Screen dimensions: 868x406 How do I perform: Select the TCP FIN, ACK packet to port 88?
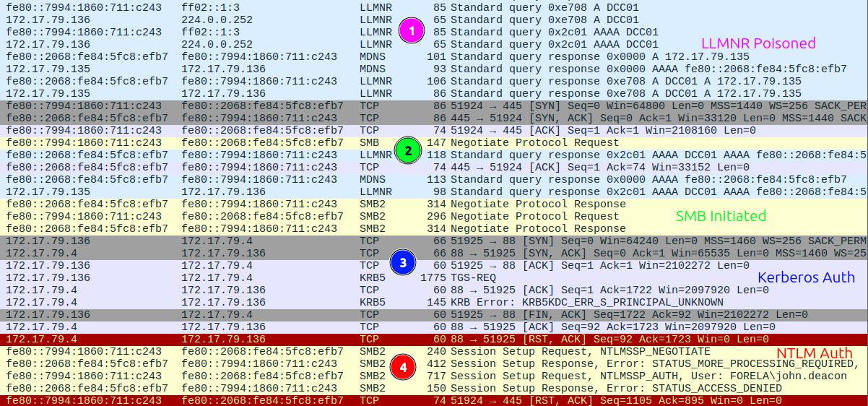click(x=433, y=314)
